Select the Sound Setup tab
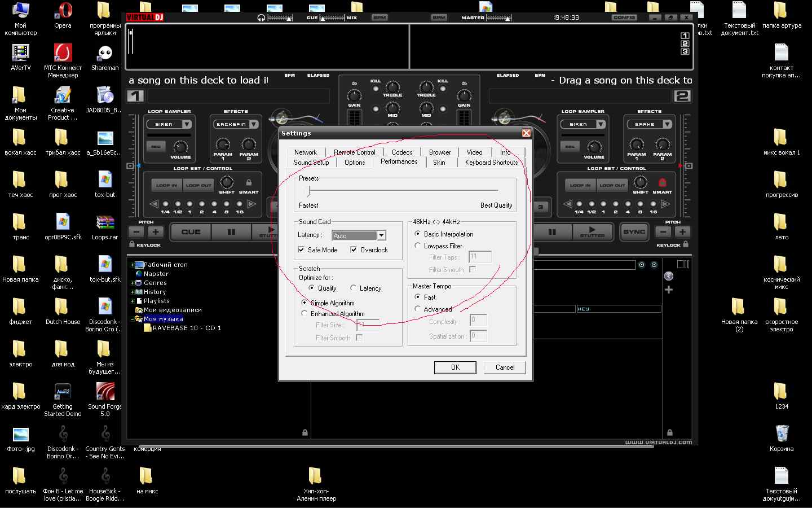 (x=311, y=163)
